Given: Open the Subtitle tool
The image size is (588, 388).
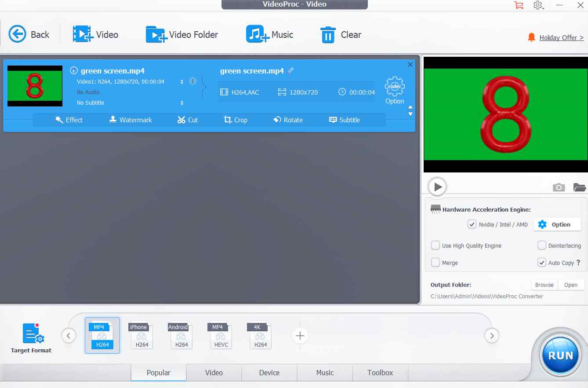Looking at the screenshot, I should [345, 120].
